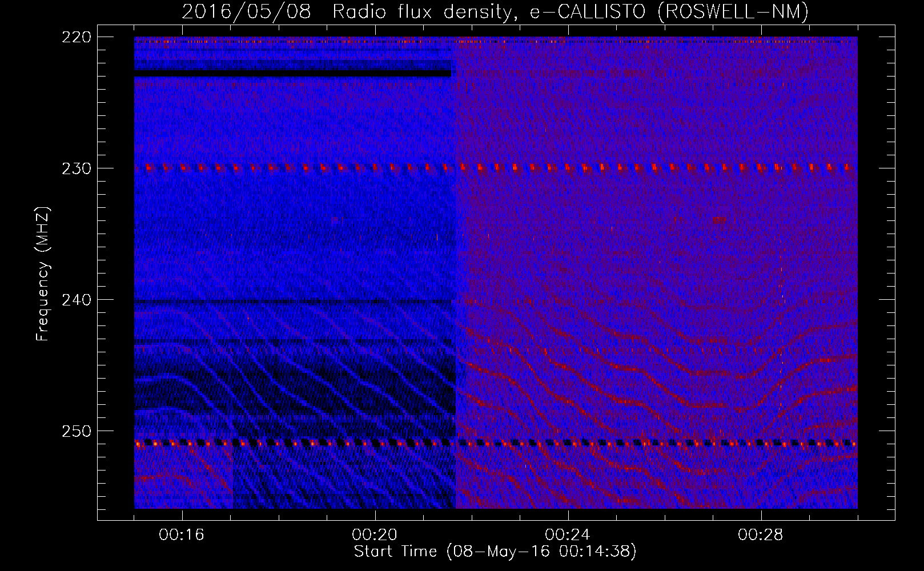Click the 'Start Time (08-May-16 00:14:38)' label
This screenshot has width=924, height=571.
click(495, 552)
